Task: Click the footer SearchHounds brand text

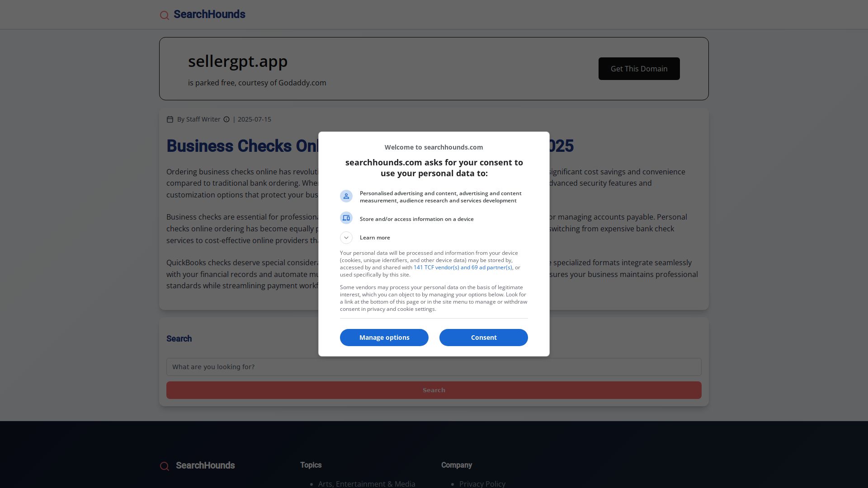Action: click(x=205, y=465)
